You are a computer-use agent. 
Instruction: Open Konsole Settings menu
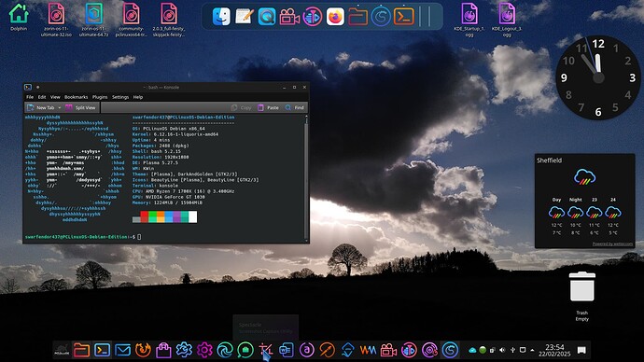click(x=120, y=97)
